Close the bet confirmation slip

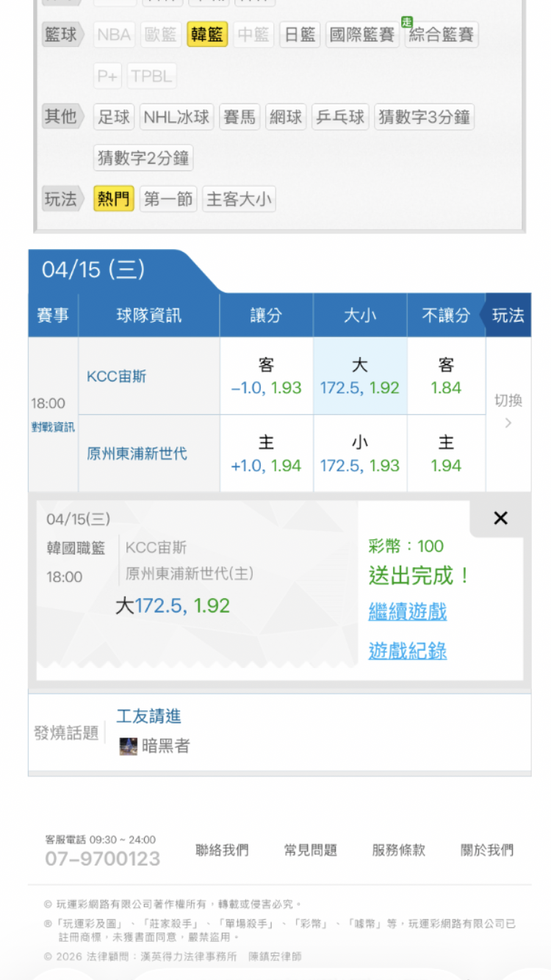point(500,519)
